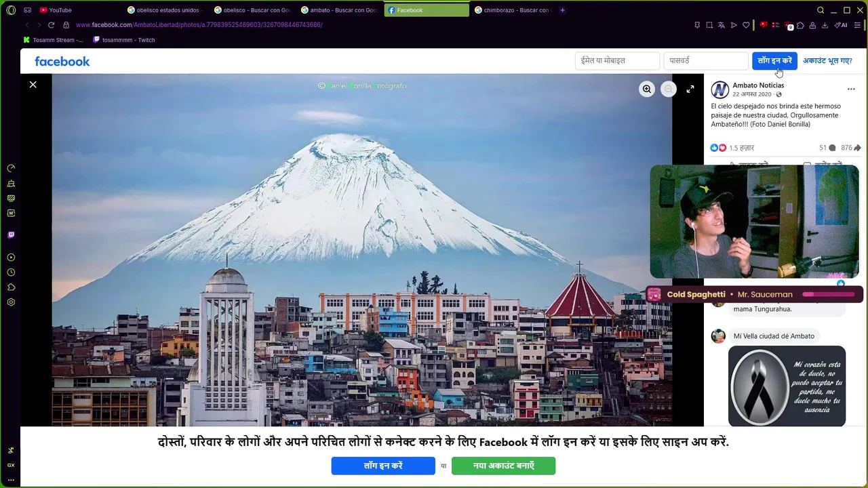Switch to obelisco estados unidos tab
Viewport: 868px width, 488px height.
tap(165, 10)
